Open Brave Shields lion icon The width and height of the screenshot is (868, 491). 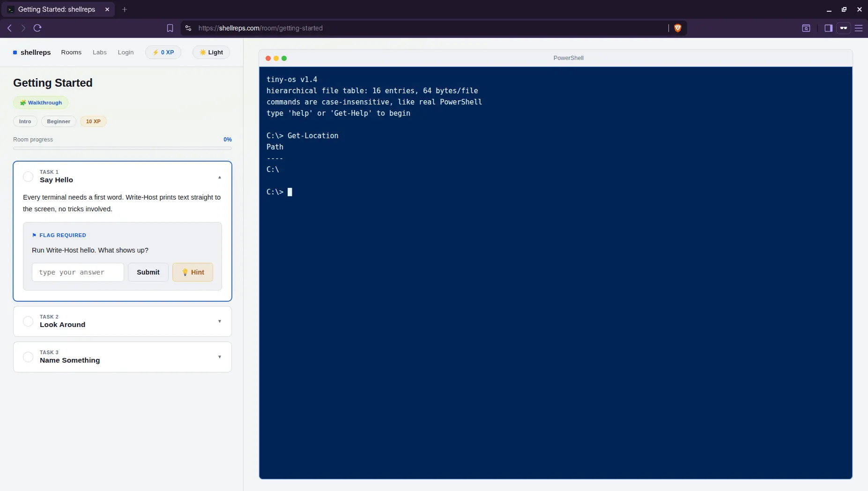tap(677, 28)
